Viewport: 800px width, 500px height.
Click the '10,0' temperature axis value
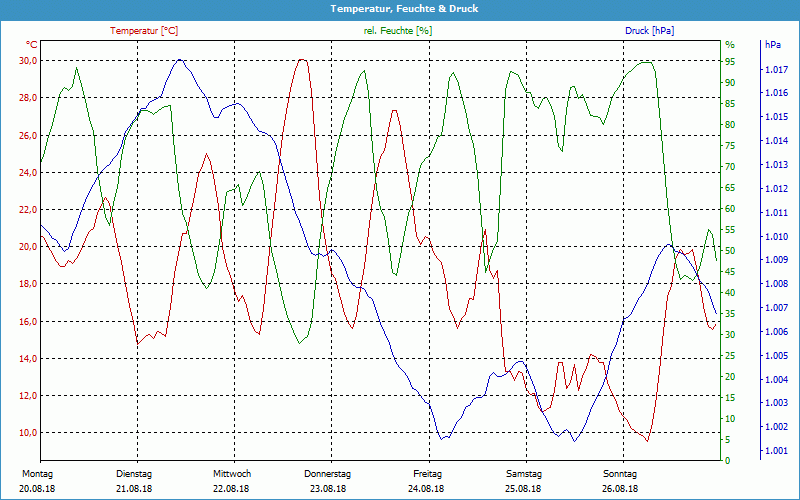pos(28,433)
